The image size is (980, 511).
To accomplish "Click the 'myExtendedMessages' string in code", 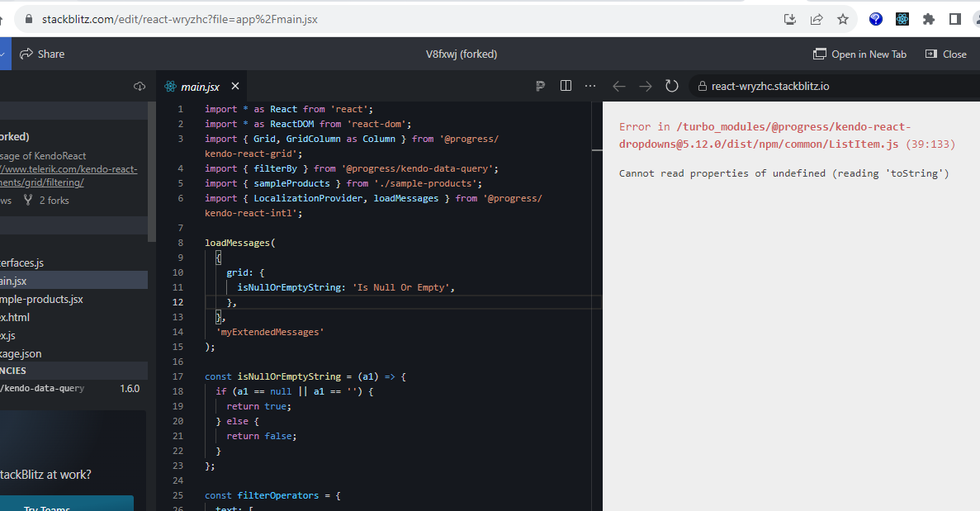I will point(270,333).
